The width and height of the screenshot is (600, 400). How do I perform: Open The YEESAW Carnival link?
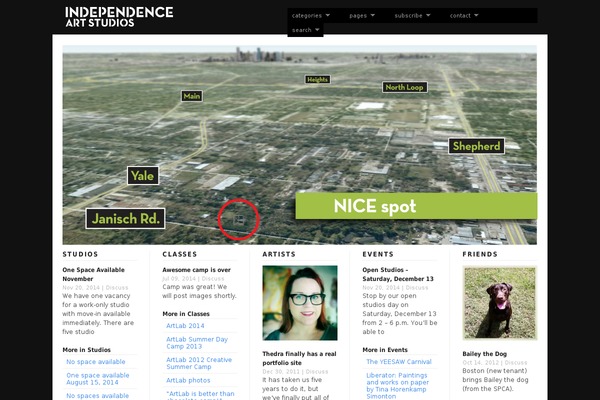point(399,362)
